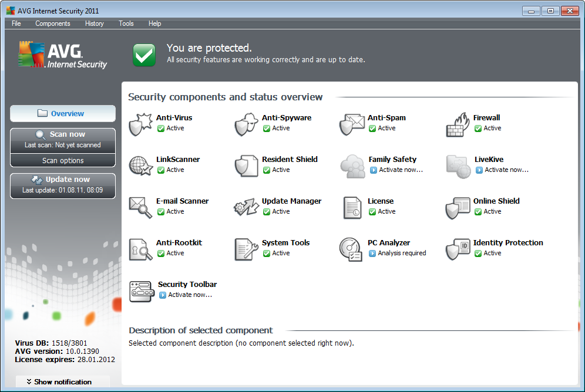Open the Anti-Rootkit magnifier icon
The image size is (585, 392).
click(x=140, y=249)
